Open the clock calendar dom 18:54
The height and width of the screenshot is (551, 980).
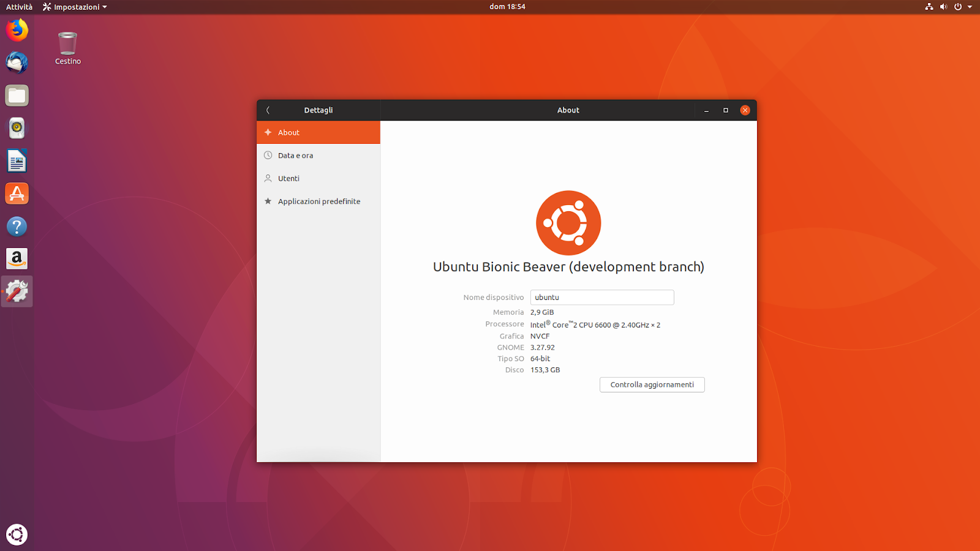[507, 7]
